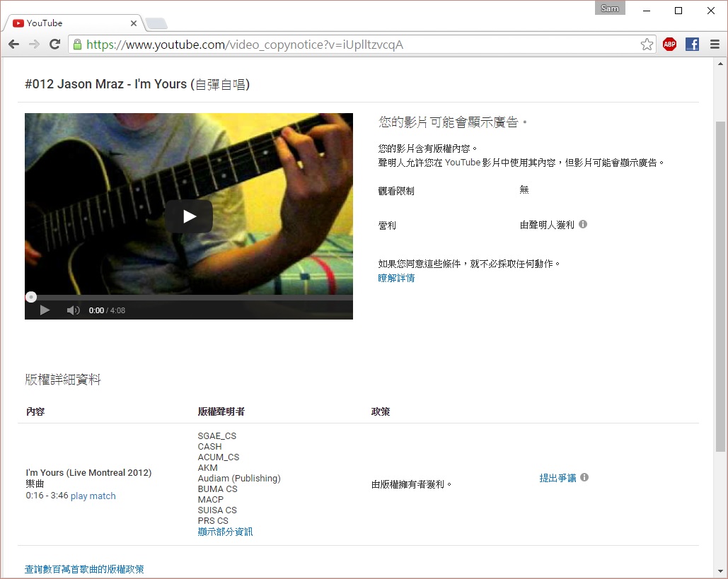Click the browser forward arrow
728x579 pixels.
coord(34,45)
